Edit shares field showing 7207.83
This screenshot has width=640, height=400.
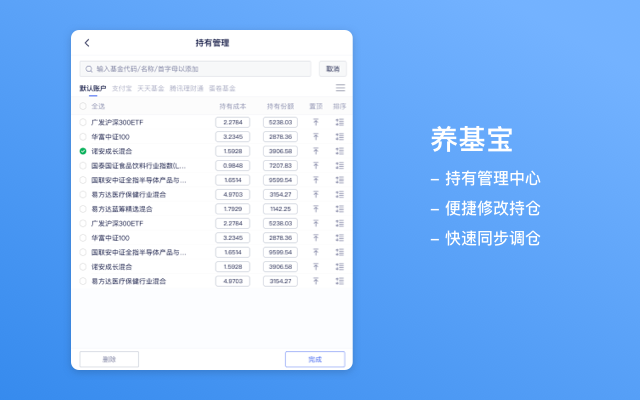(280, 166)
